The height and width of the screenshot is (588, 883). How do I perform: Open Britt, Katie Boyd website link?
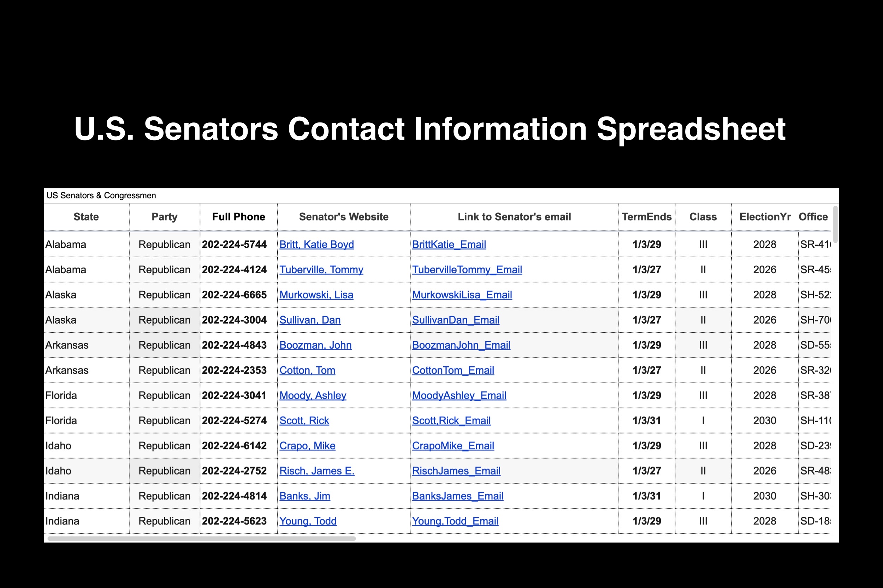[x=316, y=245]
